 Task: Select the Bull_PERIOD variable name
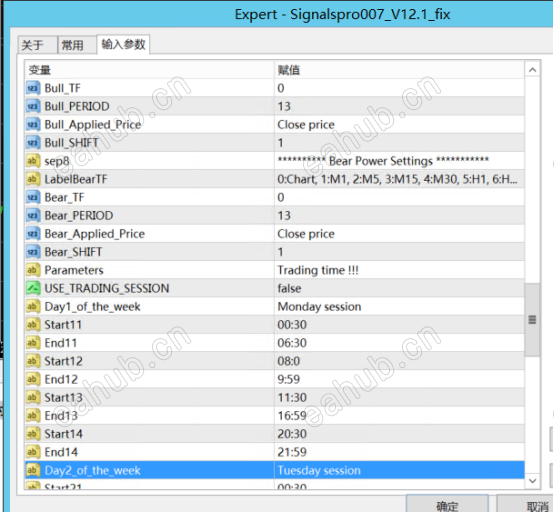77,106
